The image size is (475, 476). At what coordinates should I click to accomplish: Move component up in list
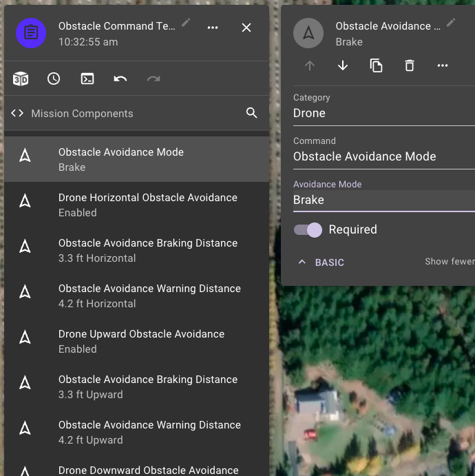pos(310,65)
